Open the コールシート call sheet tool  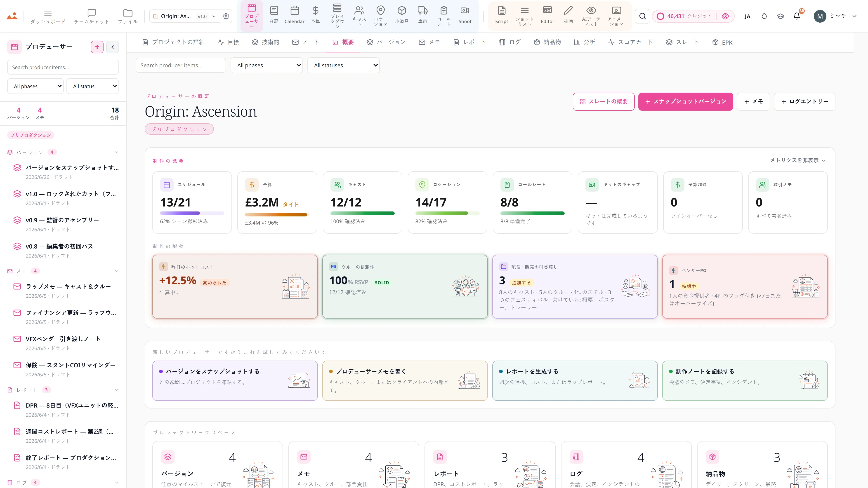coord(444,16)
